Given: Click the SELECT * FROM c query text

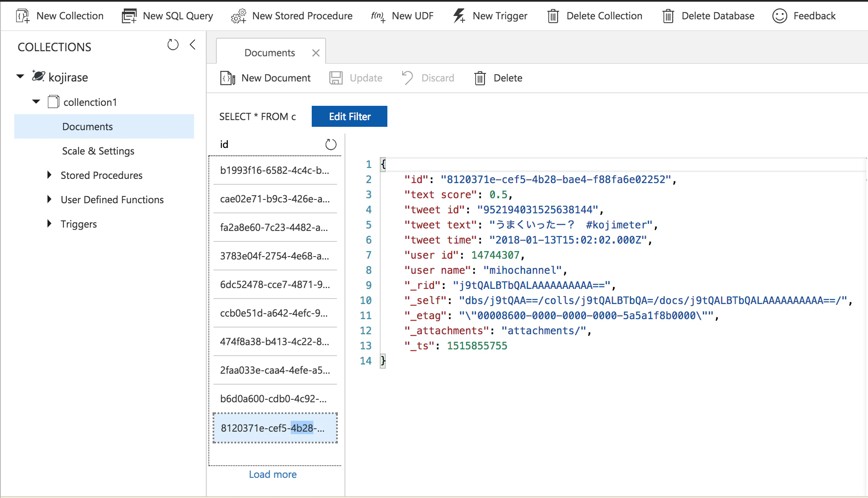Looking at the screenshot, I should tap(258, 116).
